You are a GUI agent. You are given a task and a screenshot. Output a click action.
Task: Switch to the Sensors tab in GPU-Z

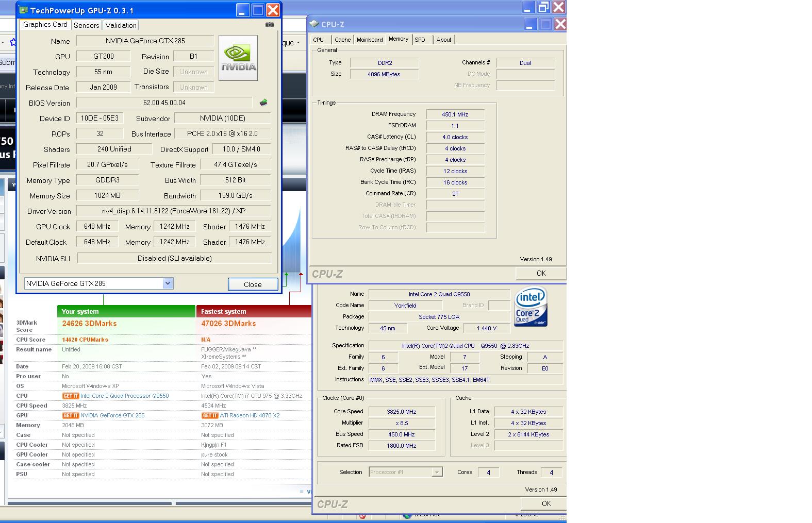click(87, 25)
